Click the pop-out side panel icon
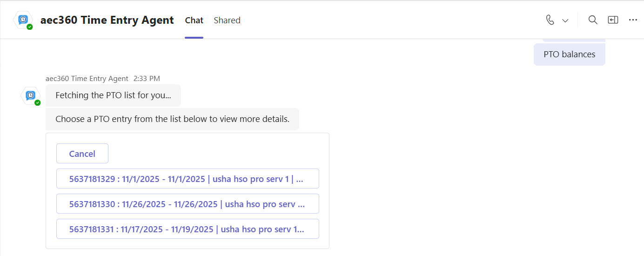 (x=613, y=20)
